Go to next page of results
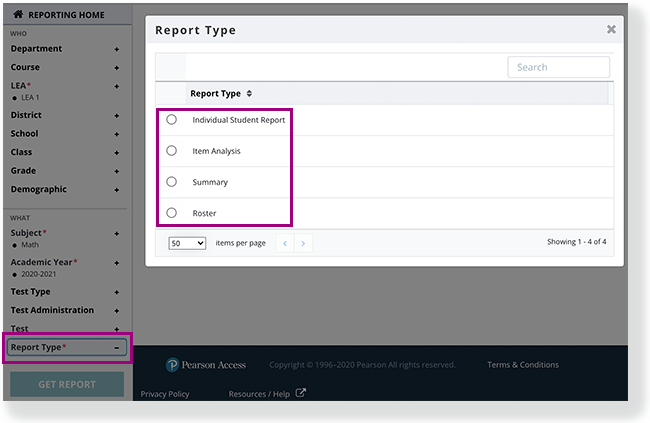 click(303, 243)
